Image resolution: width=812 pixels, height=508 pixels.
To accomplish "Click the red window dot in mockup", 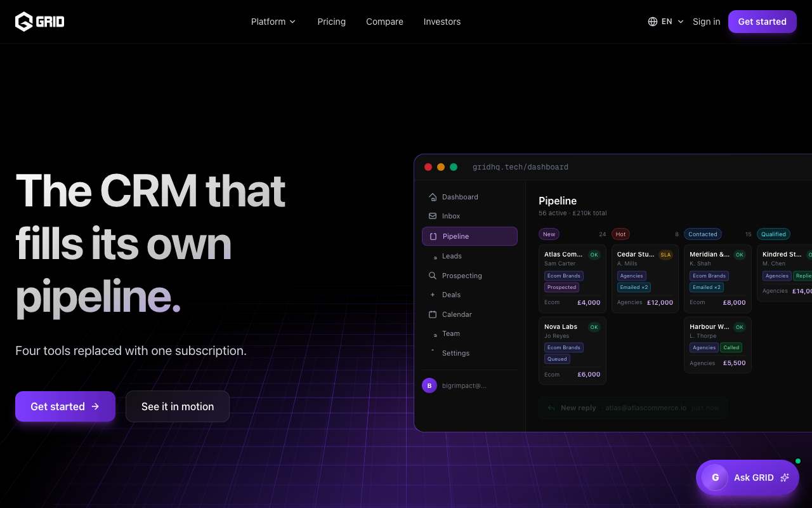I will pyautogui.click(x=428, y=167).
